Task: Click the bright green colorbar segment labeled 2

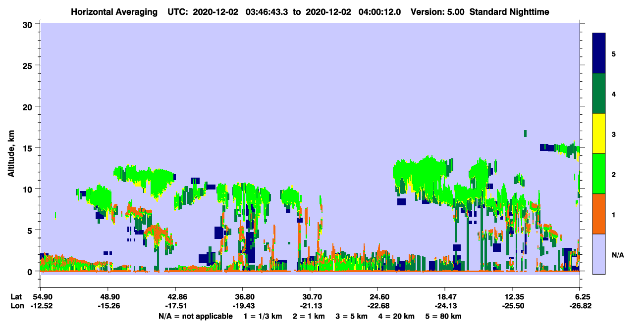Action: (599, 174)
